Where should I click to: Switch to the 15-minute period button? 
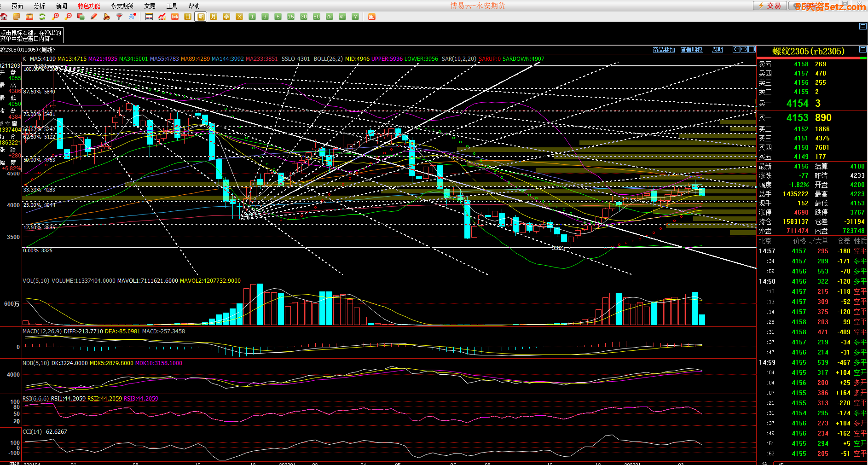(x=291, y=17)
